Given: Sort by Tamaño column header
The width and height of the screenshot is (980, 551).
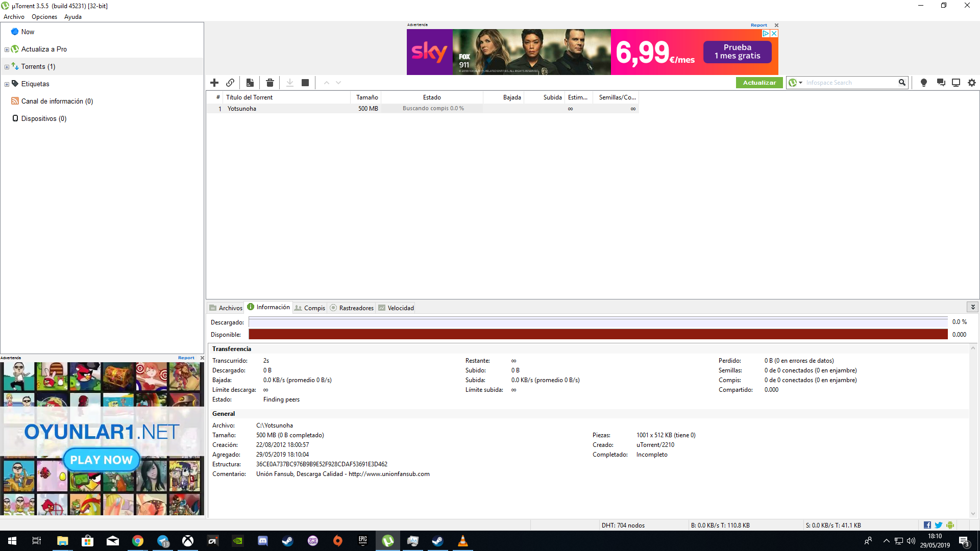Looking at the screenshot, I should [366, 97].
